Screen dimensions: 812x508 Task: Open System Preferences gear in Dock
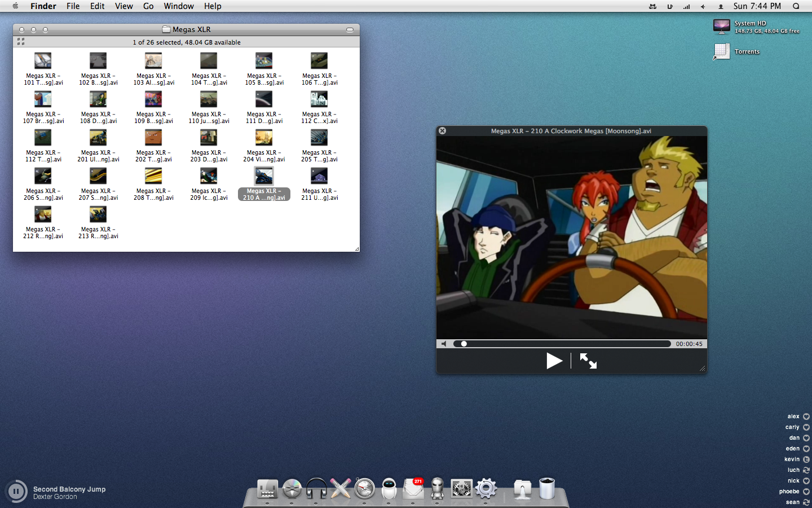click(x=486, y=488)
